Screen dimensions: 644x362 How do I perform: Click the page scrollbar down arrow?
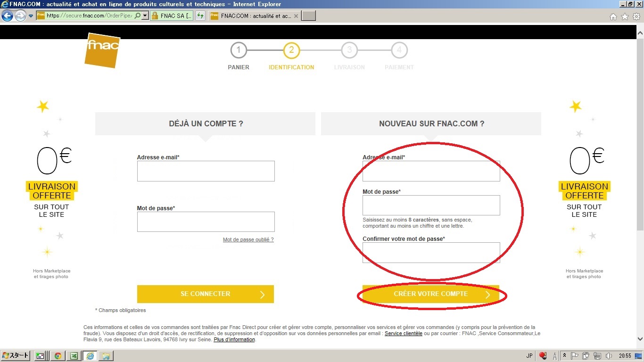(x=640, y=339)
